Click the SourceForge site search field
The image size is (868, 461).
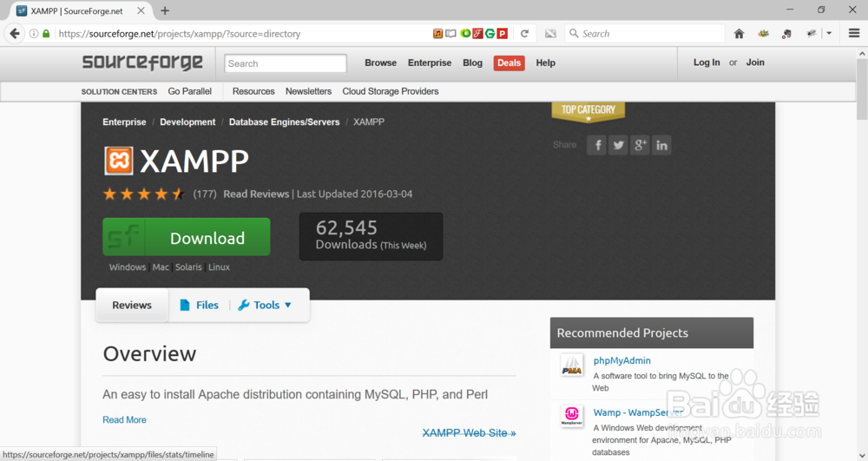click(286, 63)
